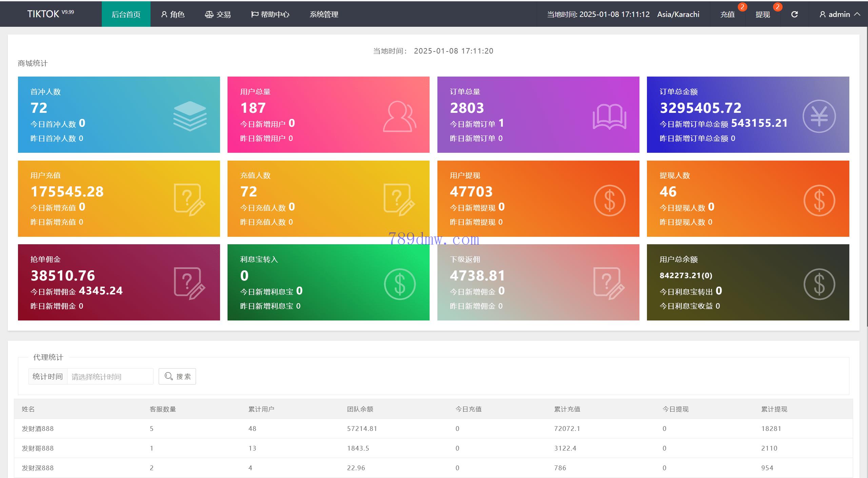Open the 帮助中心 menu item
Image resolution: width=868 pixels, height=478 pixels.
pos(270,14)
